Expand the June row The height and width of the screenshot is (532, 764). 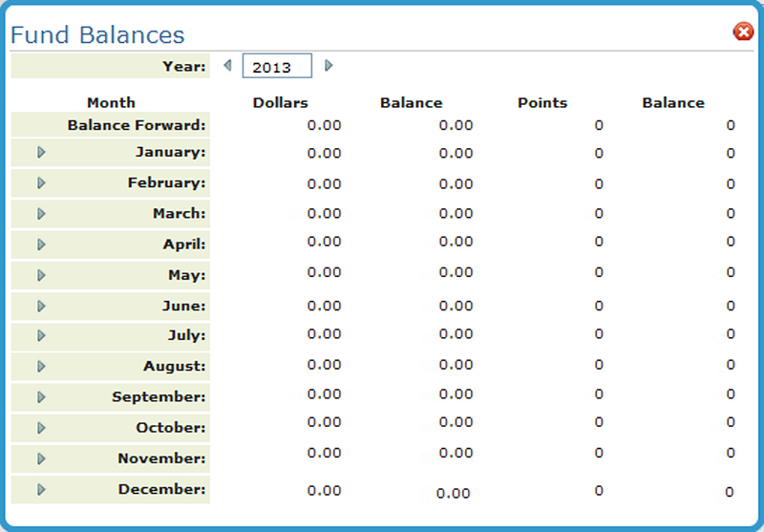(41, 306)
